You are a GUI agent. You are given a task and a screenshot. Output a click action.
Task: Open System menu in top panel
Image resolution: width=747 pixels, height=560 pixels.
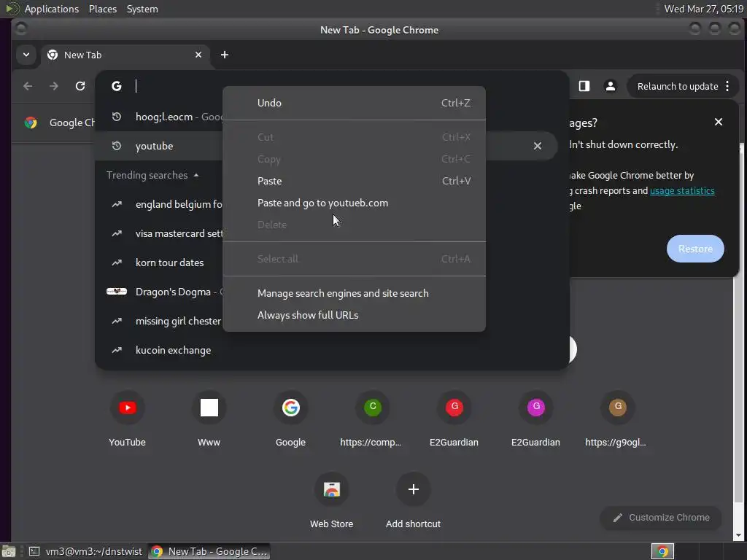pyautogui.click(x=142, y=9)
